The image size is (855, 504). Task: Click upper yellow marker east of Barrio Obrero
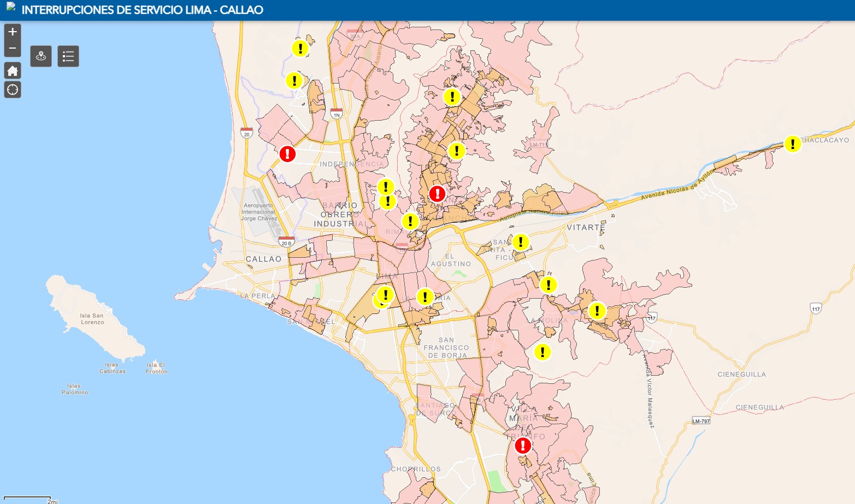(x=386, y=187)
